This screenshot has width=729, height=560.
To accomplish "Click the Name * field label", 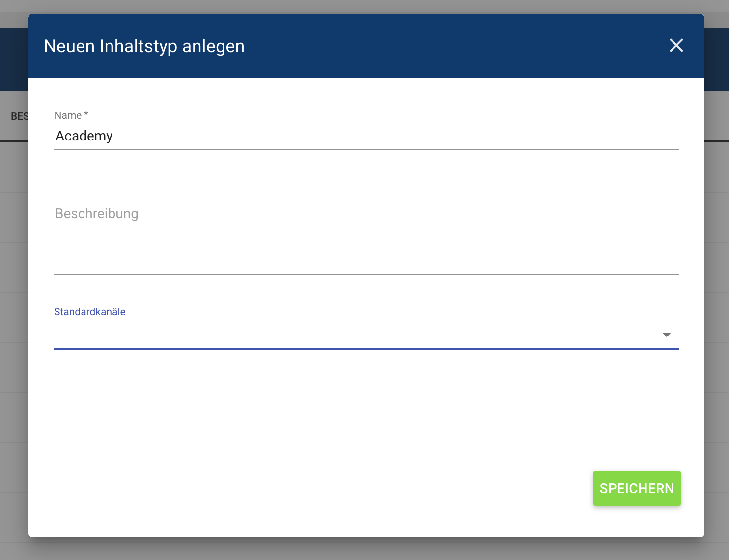I will (x=71, y=115).
